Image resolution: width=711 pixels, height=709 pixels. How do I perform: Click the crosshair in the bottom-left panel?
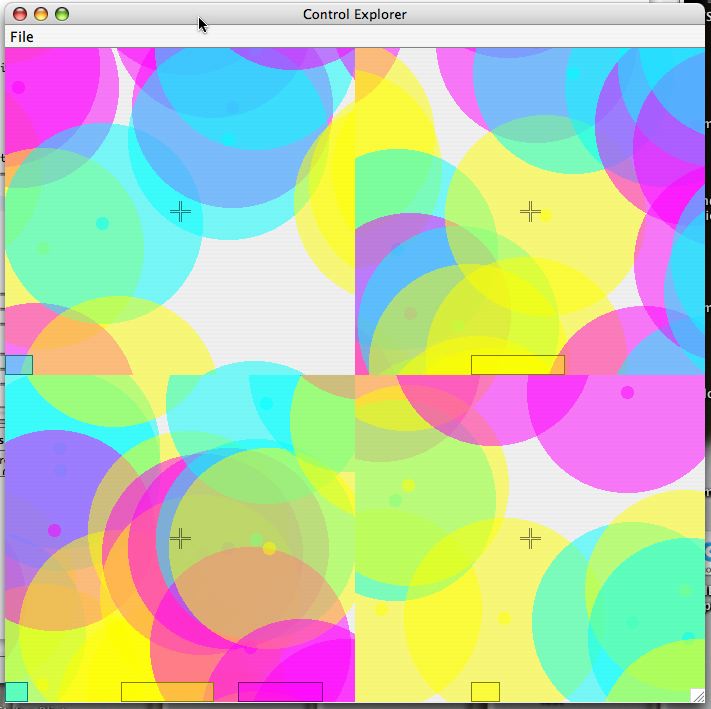[180, 539]
